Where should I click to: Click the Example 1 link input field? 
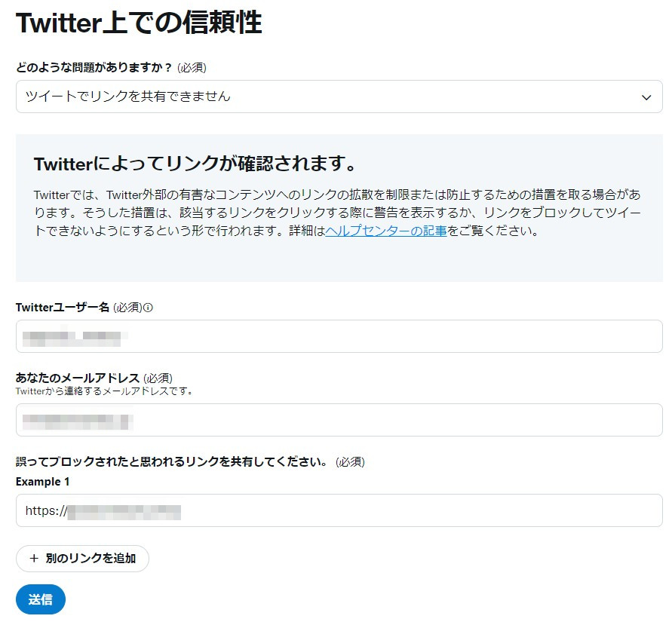click(339, 510)
